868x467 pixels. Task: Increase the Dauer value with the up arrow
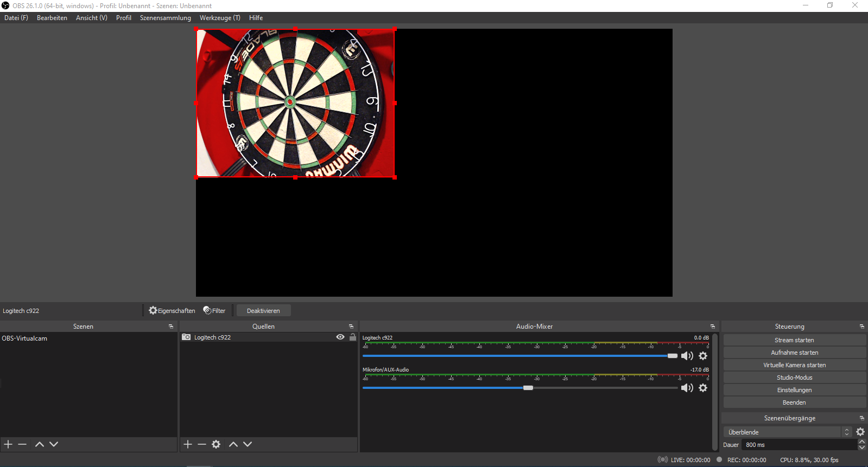(x=861, y=442)
